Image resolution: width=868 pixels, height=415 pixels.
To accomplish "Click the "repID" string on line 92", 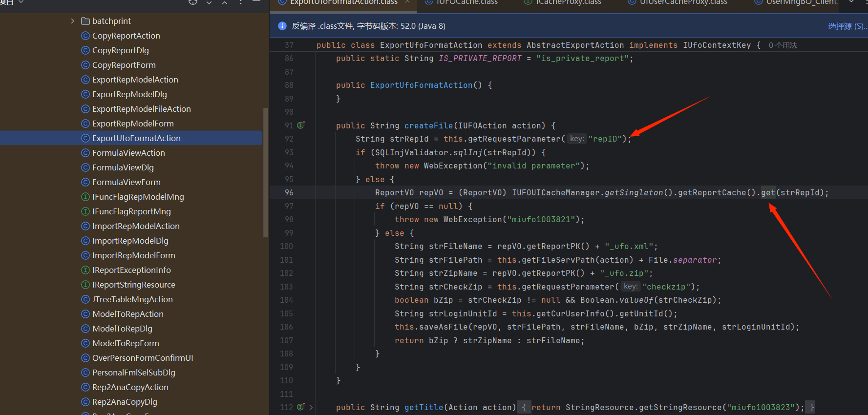I will (605, 139).
